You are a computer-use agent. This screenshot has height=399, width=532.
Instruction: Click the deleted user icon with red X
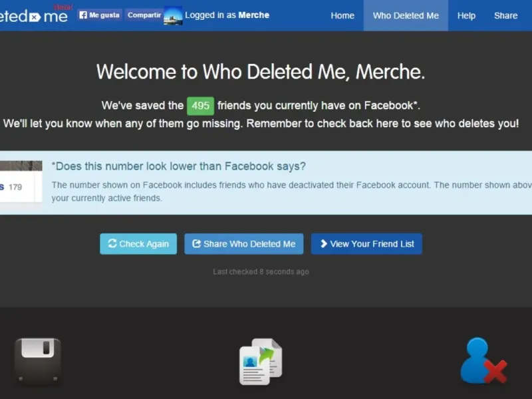click(x=484, y=360)
